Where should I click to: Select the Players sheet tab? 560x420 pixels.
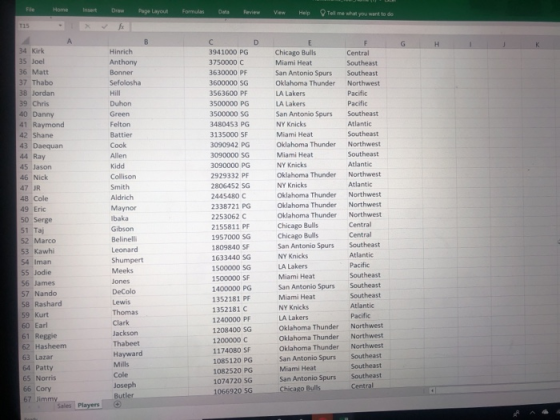[x=88, y=405]
